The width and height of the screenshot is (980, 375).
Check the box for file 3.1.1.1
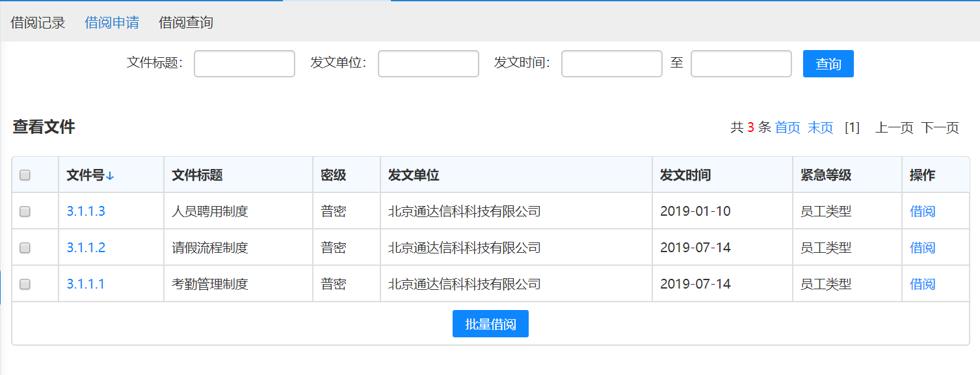[x=25, y=284]
